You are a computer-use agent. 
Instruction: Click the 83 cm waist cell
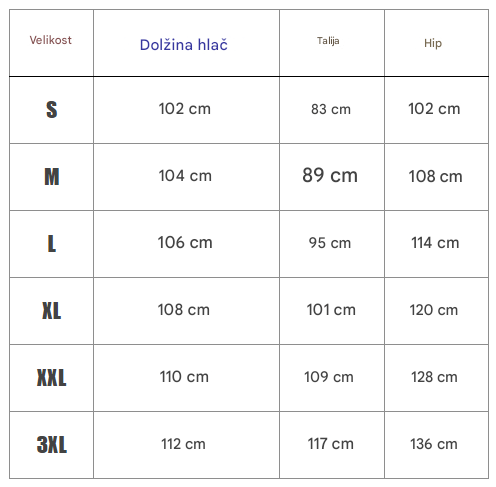[331, 109]
